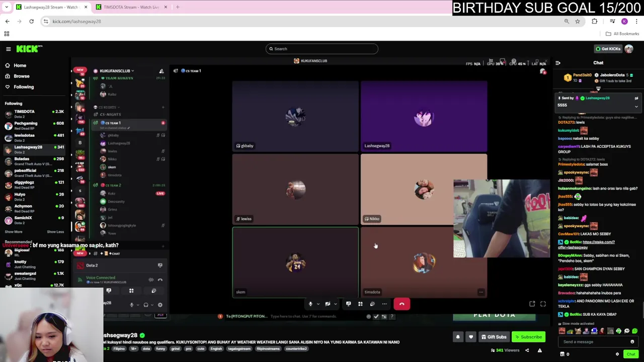
Task: Open chat settings gear
Action: [x=617, y=354]
